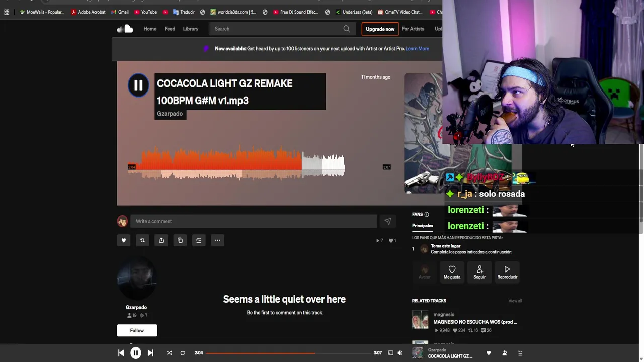View Gzarpado's 7 tracks
The width and height of the screenshot is (644, 362).
(x=143, y=316)
